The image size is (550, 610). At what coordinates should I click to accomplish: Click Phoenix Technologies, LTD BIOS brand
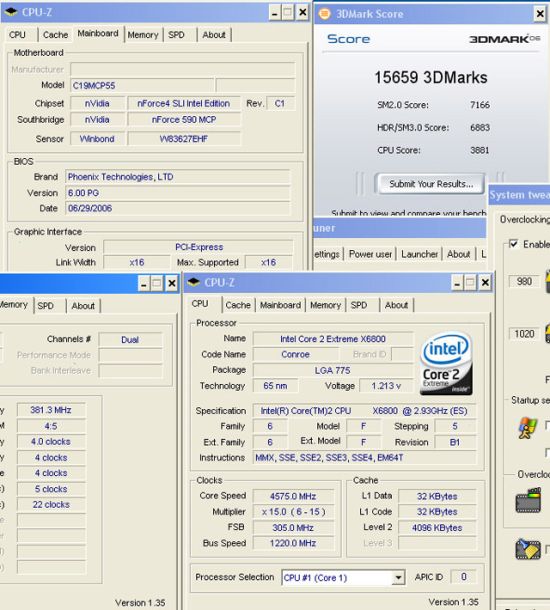pyautogui.click(x=177, y=177)
